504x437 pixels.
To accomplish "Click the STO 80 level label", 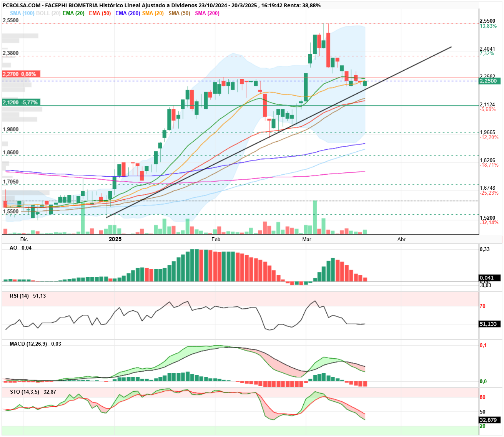I will pos(482,397).
